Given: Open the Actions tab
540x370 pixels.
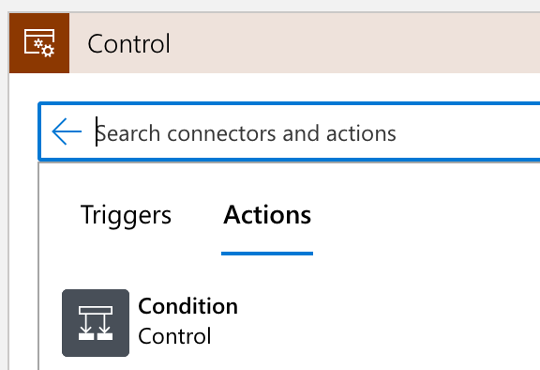Looking at the screenshot, I should pyautogui.click(x=267, y=215).
